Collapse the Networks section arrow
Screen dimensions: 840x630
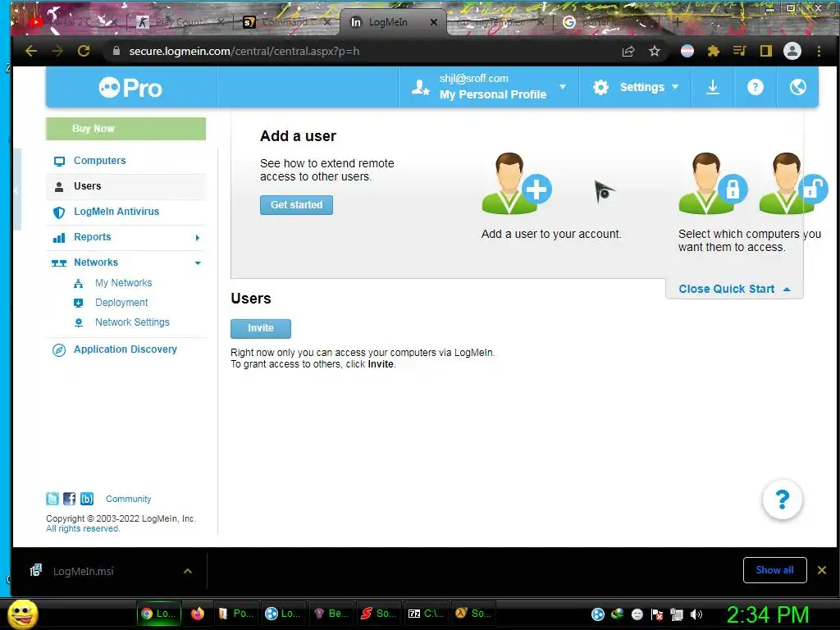point(198,263)
